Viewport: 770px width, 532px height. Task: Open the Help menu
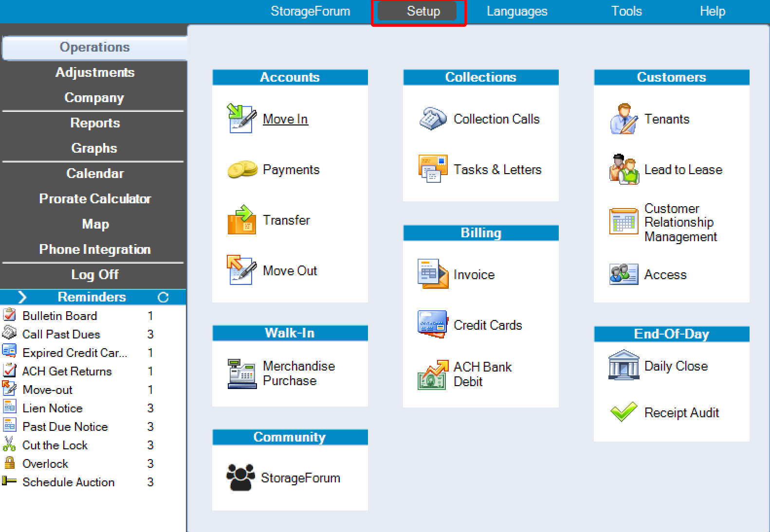713,11
